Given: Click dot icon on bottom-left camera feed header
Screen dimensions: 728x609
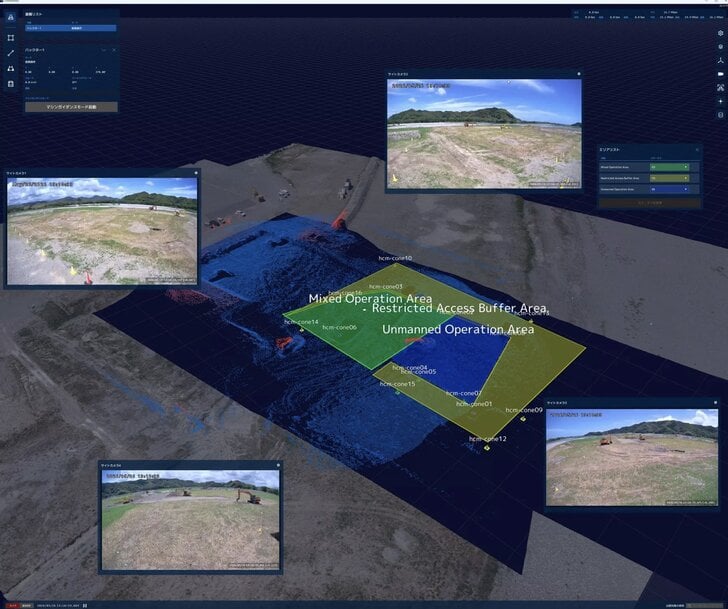Looking at the screenshot, I should [278, 465].
